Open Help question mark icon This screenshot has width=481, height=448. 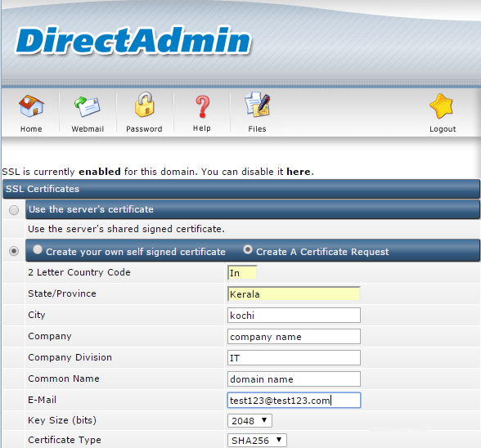pyautogui.click(x=203, y=106)
